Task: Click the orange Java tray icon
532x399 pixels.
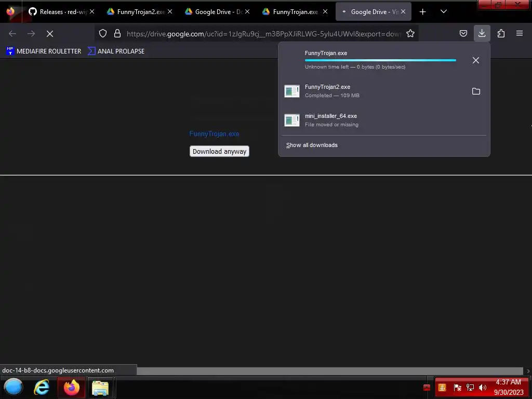Action: coord(442,388)
